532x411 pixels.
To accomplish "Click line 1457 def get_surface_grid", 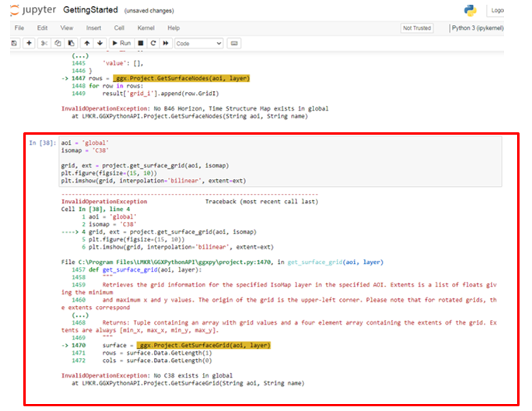I will coord(136,269).
